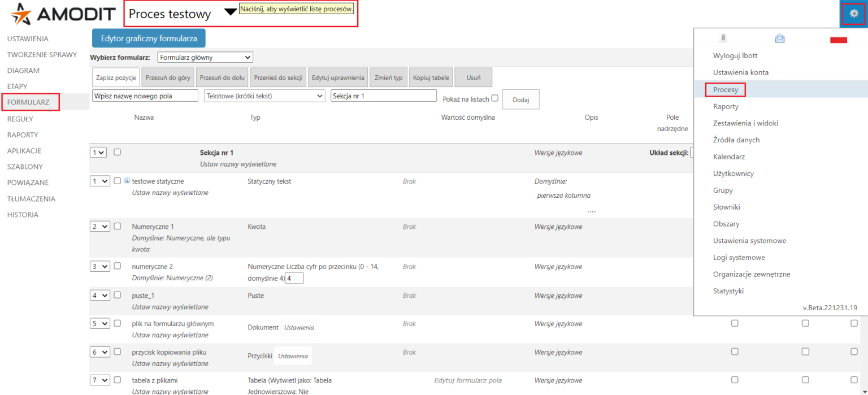Select Procesy in the settings menu
This screenshot has height=395, width=868.
(725, 89)
